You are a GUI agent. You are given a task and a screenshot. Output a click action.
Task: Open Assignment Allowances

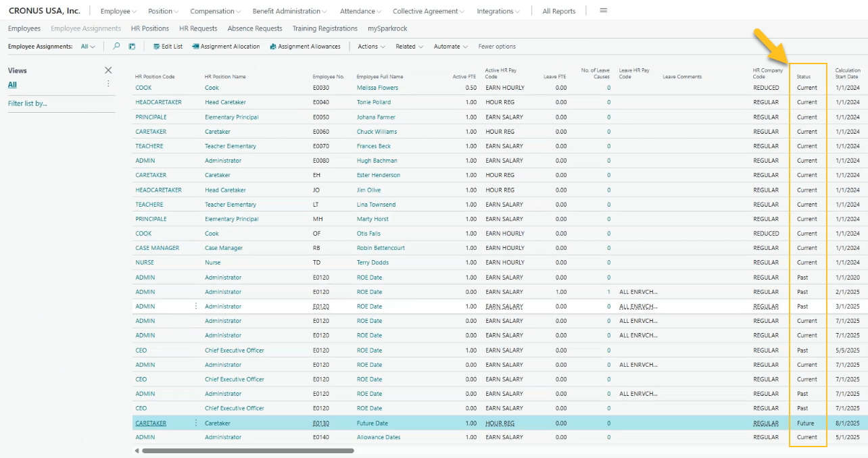(304, 46)
